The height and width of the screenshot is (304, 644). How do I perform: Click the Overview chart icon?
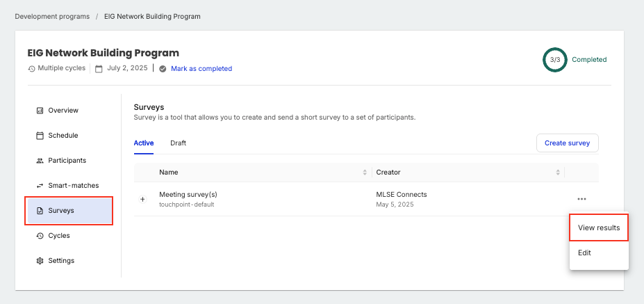[x=40, y=110]
